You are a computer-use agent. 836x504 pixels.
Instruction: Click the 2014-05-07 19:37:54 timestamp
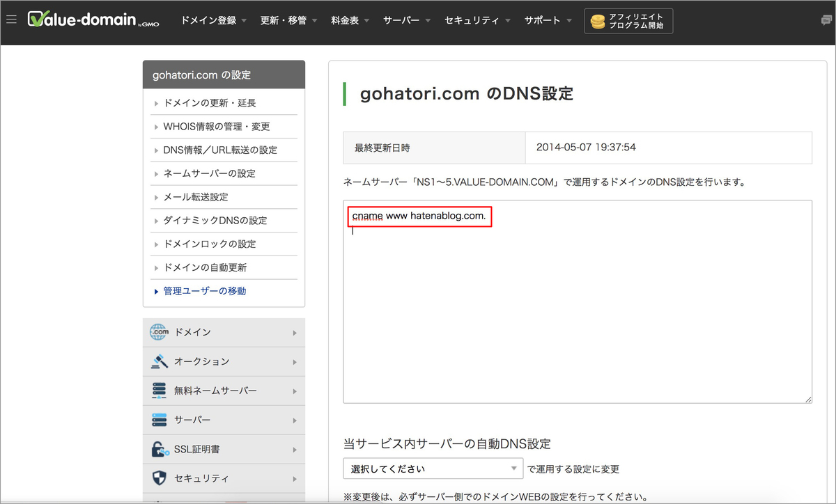[x=586, y=148]
